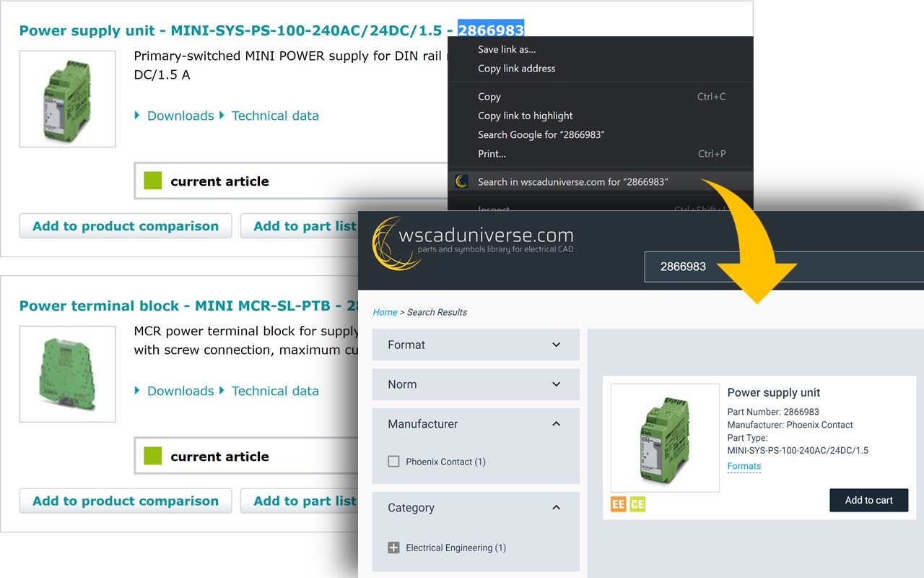The width and height of the screenshot is (924, 578).
Task: Open Technical data link for power terminal block
Action: click(x=275, y=391)
